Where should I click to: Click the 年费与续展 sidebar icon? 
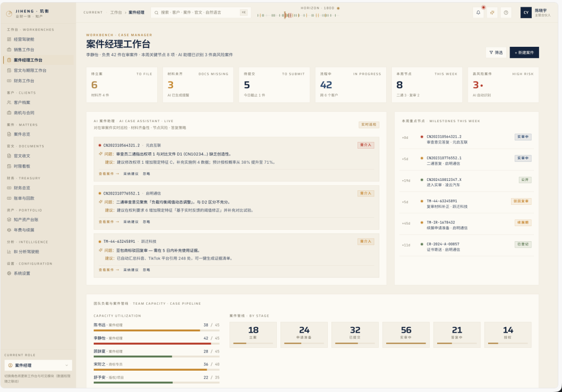pos(9,230)
